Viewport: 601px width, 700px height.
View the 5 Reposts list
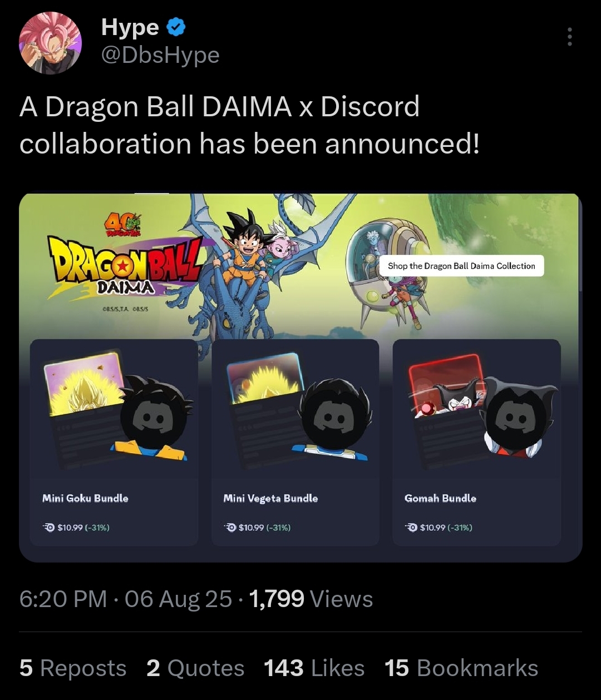[73, 668]
